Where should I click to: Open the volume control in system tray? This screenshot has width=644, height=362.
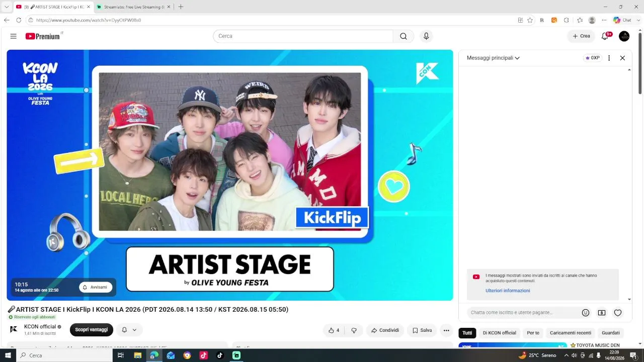coord(574,355)
